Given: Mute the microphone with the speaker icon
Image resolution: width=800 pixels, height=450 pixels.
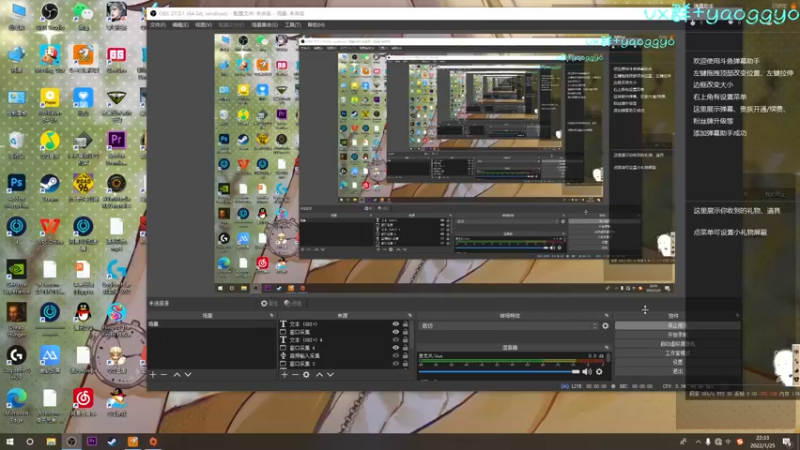Looking at the screenshot, I should point(587,371).
